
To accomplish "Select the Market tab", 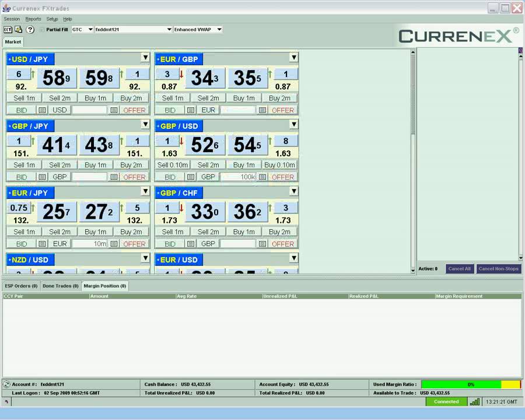I will point(13,42).
